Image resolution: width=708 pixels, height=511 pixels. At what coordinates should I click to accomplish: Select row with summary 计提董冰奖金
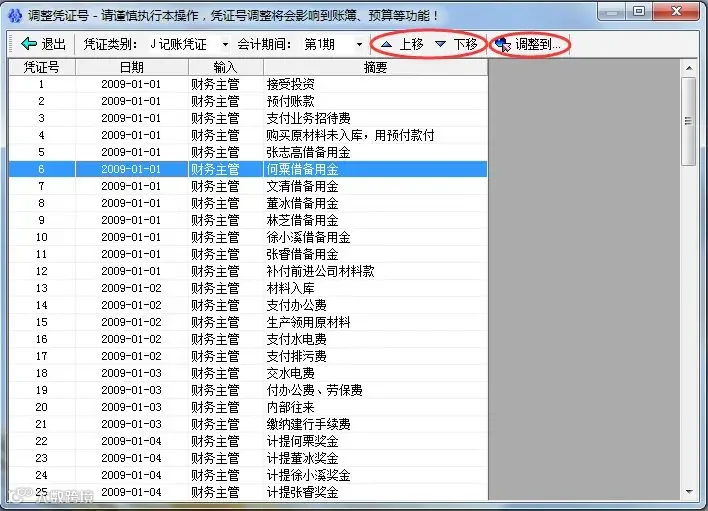[248, 458]
